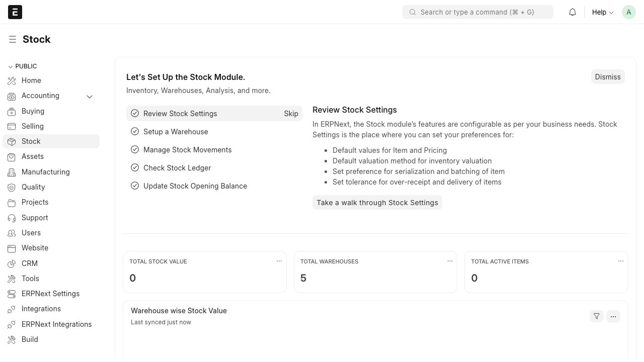Open Total Active Items card options menu
The height and width of the screenshot is (362, 644).
(621, 261)
